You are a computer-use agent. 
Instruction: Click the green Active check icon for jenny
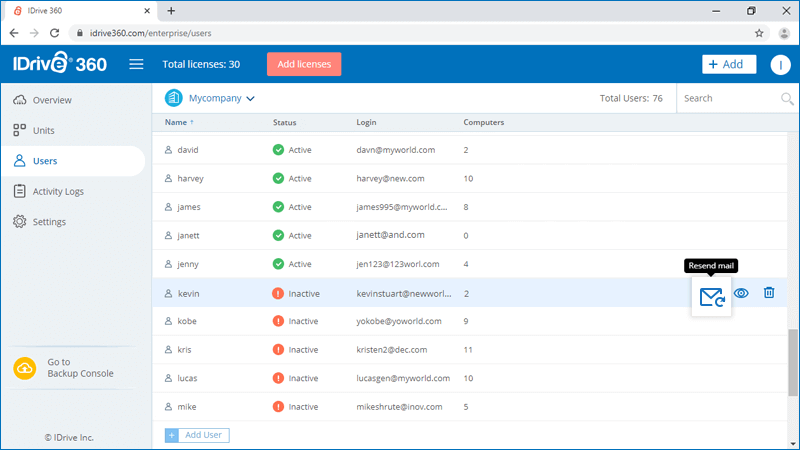pos(278,264)
